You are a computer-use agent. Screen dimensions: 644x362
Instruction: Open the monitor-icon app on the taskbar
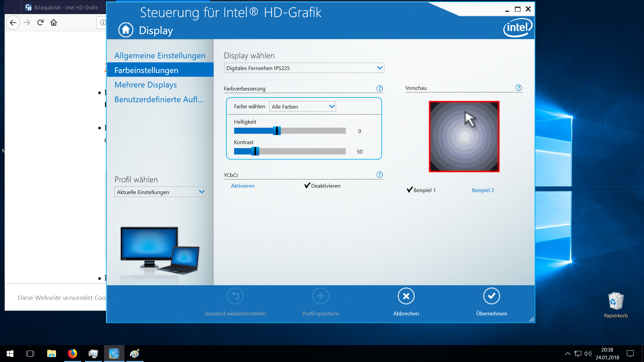point(93,354)
